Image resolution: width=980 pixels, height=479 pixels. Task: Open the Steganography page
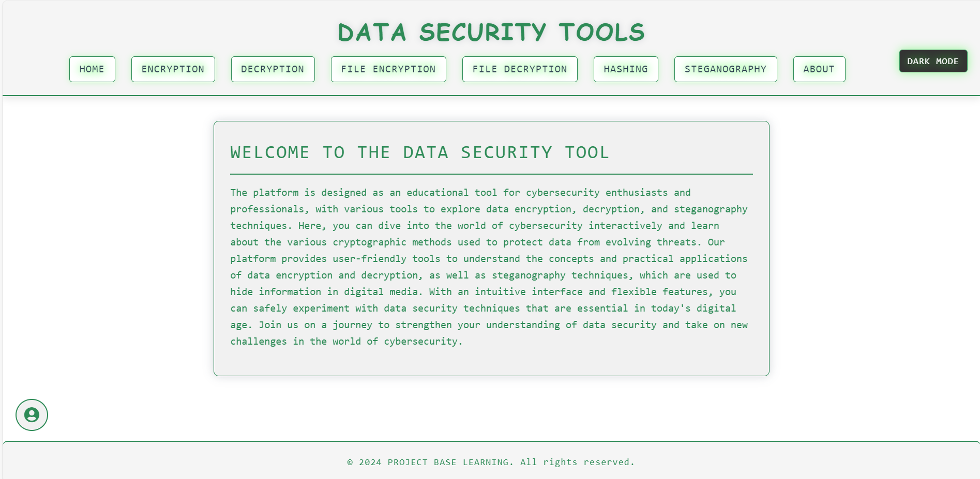point(726,69)
